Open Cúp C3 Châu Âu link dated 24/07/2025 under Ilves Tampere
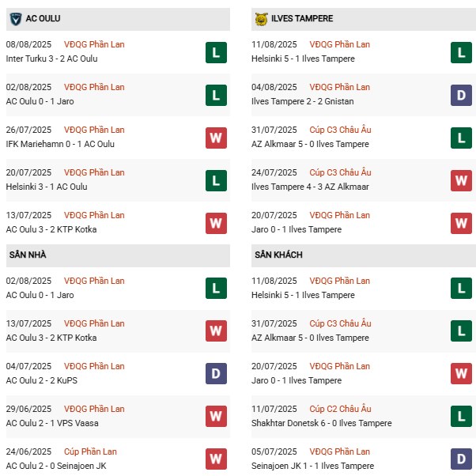476x476 pixels. (x=340, y=172)
